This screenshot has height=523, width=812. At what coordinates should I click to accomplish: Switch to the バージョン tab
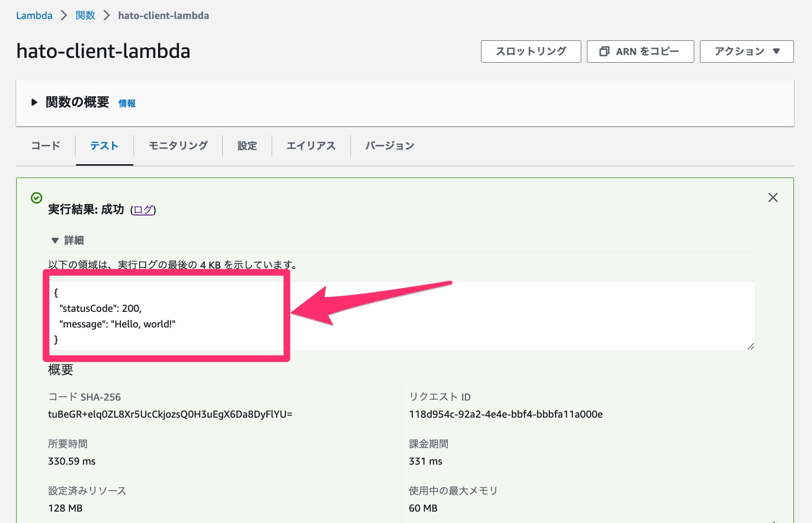pyautogui.click(x=389, y=146)
